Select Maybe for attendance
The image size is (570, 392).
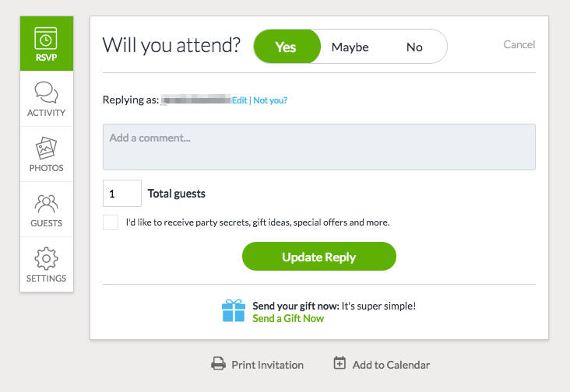click(350, 47)
